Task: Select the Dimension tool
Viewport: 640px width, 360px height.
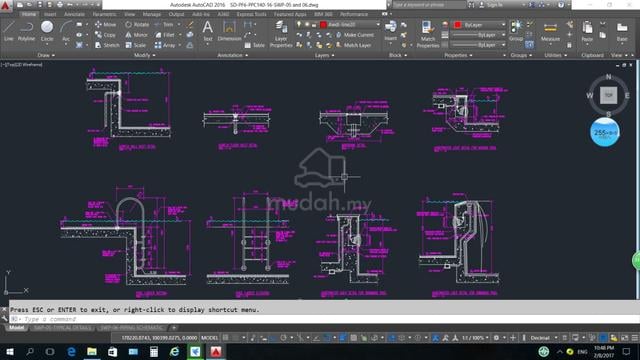Action: point(229,31)
